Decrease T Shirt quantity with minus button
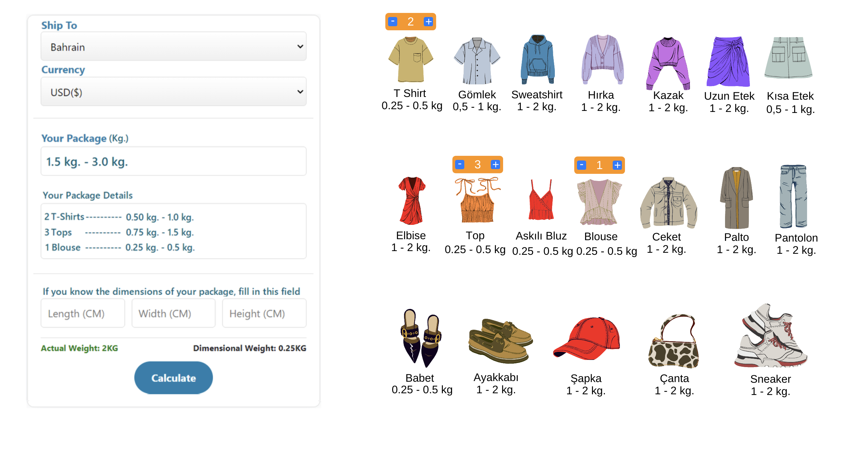The width and height of the screenshot is (868, 462). coord(393,22)
